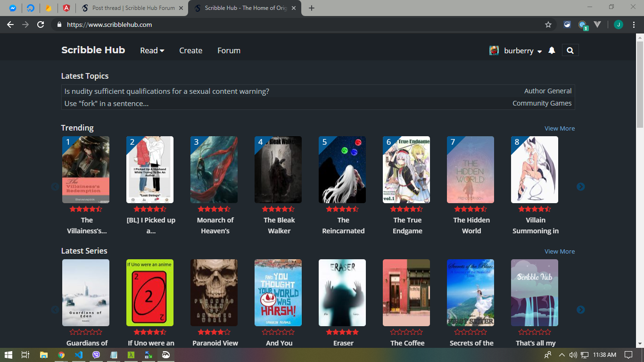This screenshot has height=362, width=644.
Task: Click the browser back arrow
Action: pyautogui.click(x=10, y=25)
